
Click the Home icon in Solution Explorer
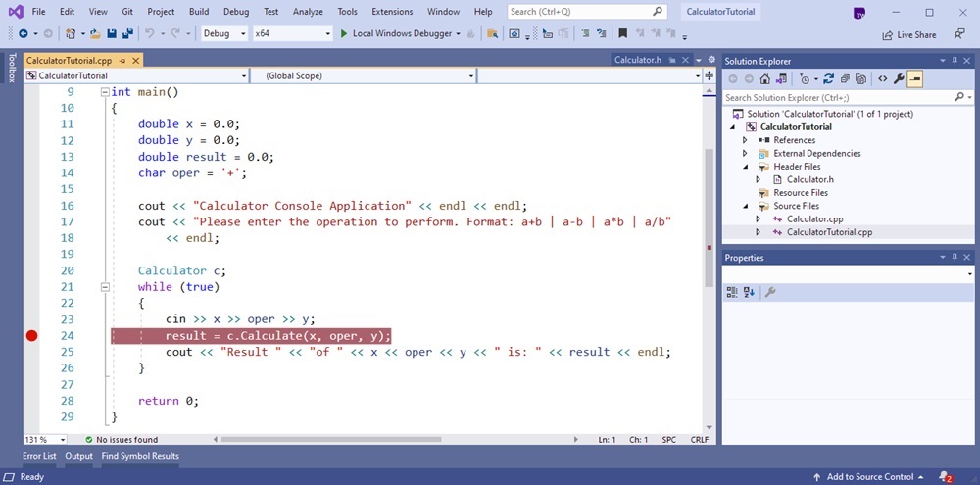point(764,78)
